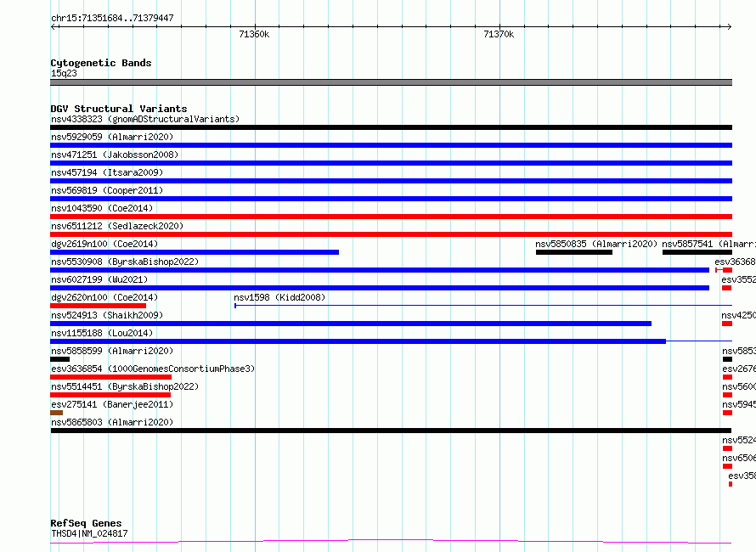Click the blue nsv457194 variant bar
The height and width of the screenshot is (552, 756).
tap(391, 181)
